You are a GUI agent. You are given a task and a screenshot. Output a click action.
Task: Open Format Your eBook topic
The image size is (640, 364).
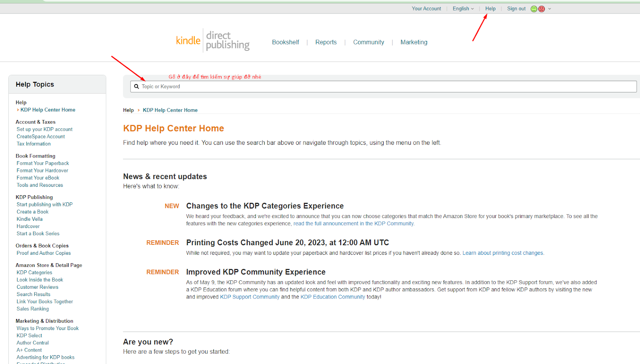tap(38, 178)
